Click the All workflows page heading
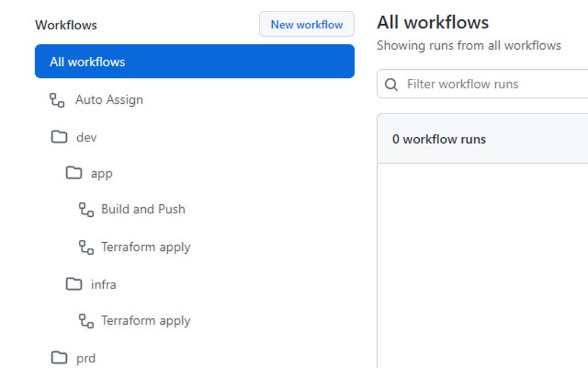Screen dimensions: 588x368 click(432, 22)
